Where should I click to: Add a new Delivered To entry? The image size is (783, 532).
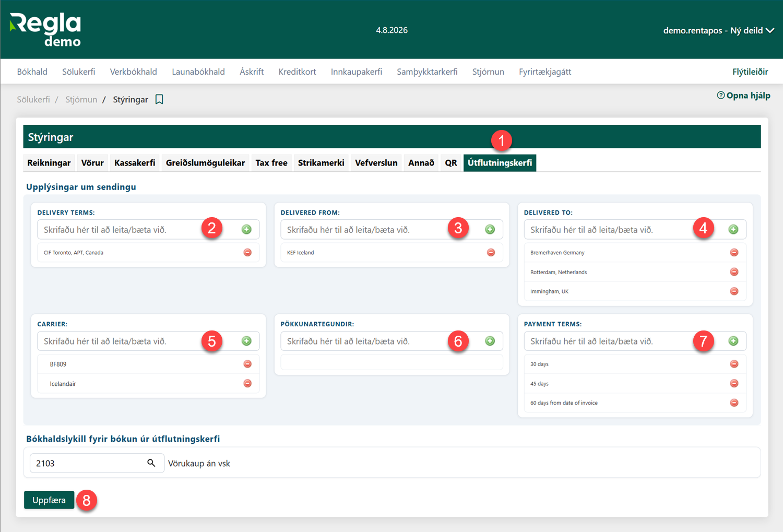tap(733, 229)
